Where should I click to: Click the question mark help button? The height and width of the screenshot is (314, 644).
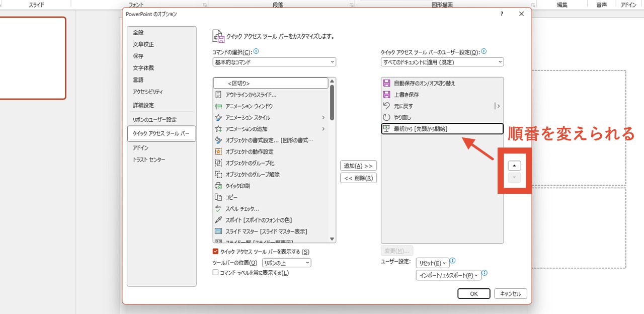click(x=502, y=14)
